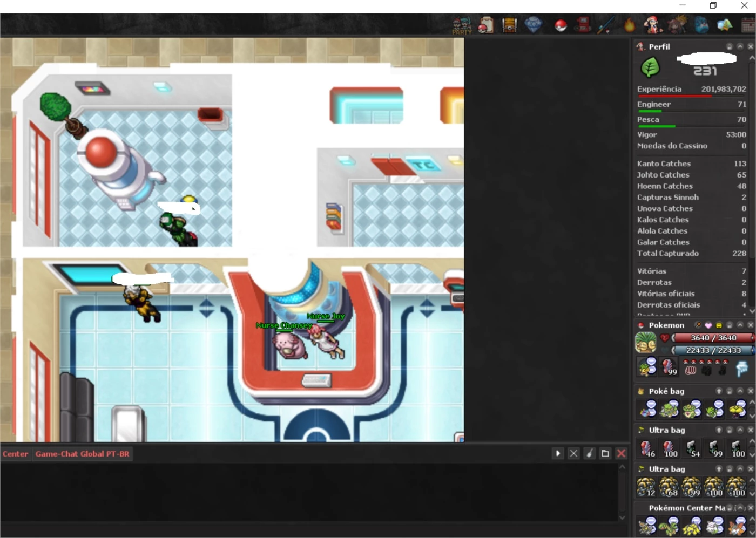Click the glowing blue hand icon
This screenshot has height=538, width=756.
pos(742,368)
